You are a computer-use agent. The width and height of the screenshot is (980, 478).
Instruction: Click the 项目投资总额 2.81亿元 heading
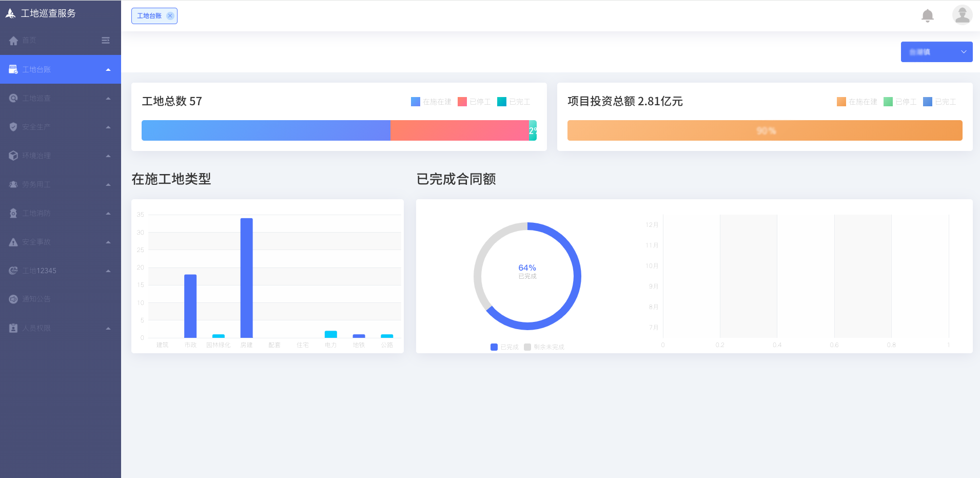[x=625, y=101]
